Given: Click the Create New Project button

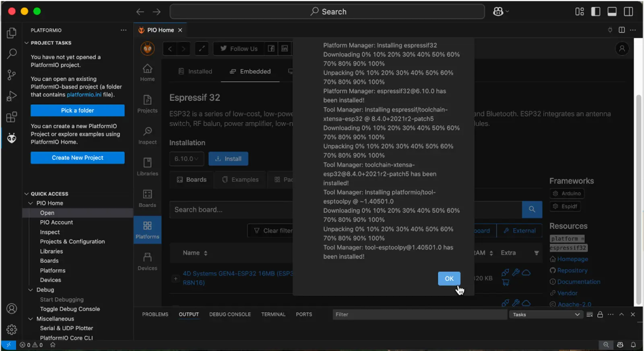Looking at the screenshot, I should pyautogui.click(x=77, y=158).
